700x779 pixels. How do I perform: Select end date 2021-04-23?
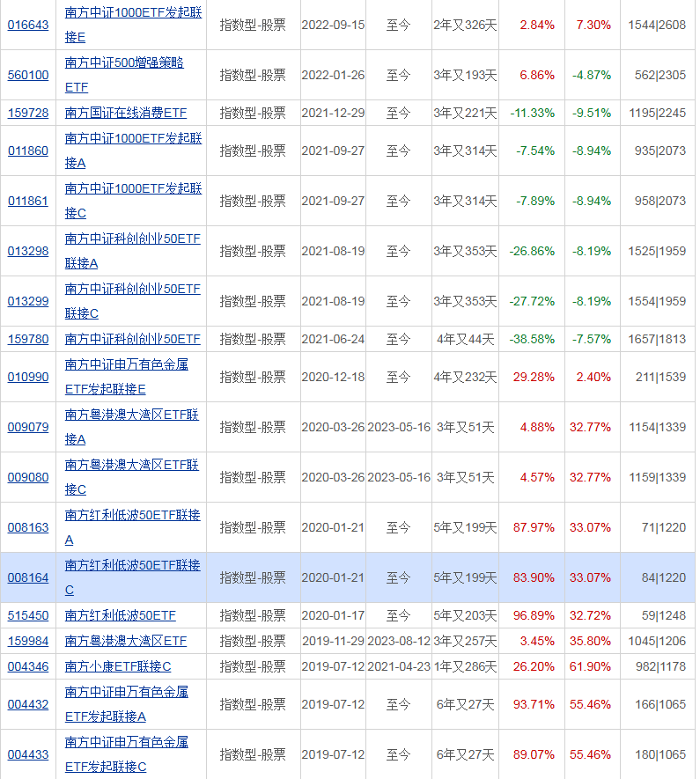point(399,666)
